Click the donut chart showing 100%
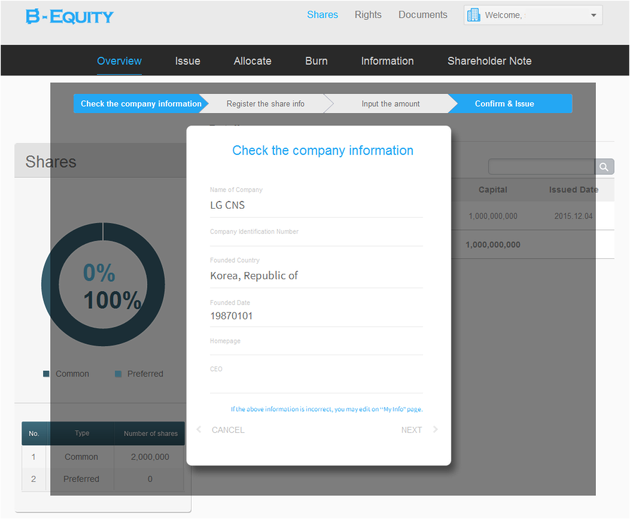Viewport: 630px width, 519px height. tap(103, 284)
